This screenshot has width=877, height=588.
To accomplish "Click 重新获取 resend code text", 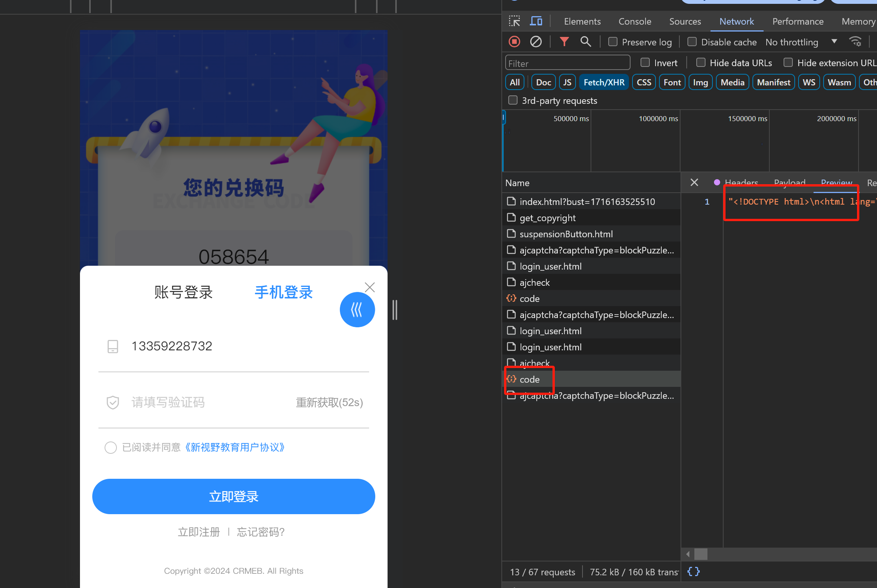I will [329, 403].
